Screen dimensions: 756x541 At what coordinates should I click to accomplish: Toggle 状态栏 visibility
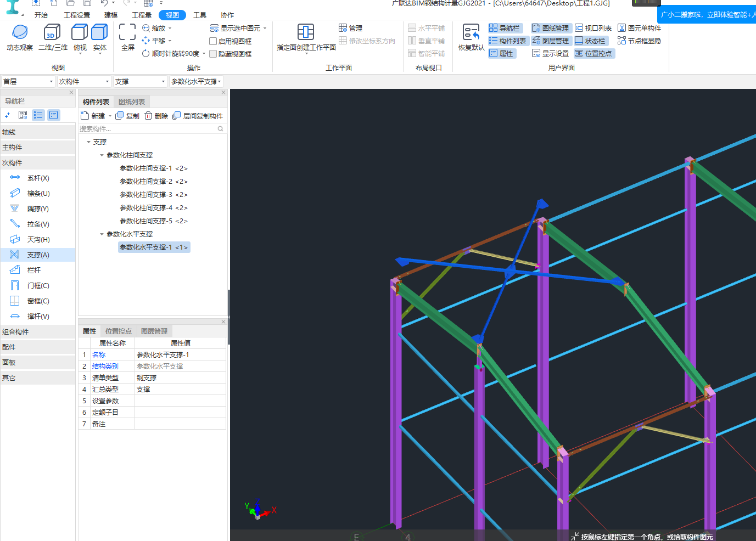(x=590, y=41)
